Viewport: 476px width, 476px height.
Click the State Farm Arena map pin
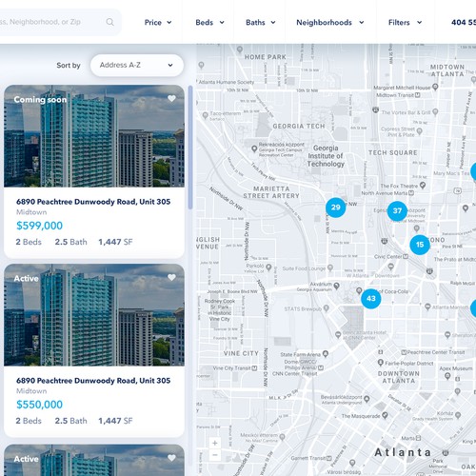point(326,353)
